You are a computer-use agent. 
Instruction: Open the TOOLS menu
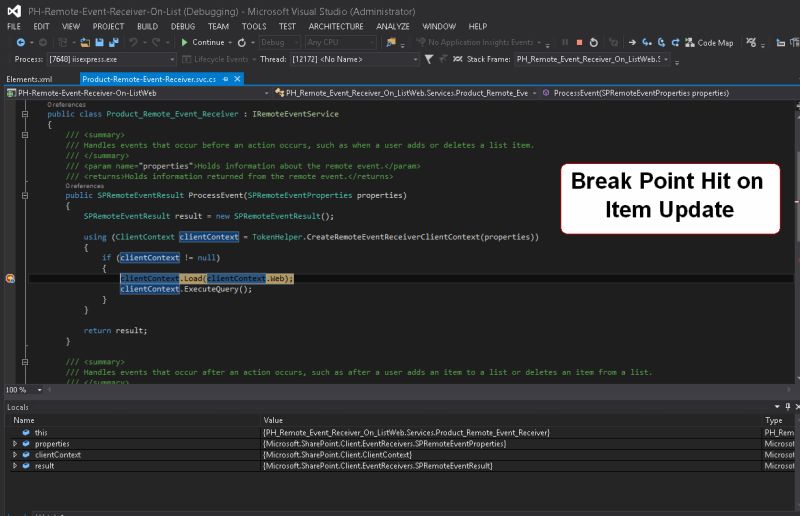(254, 27)
